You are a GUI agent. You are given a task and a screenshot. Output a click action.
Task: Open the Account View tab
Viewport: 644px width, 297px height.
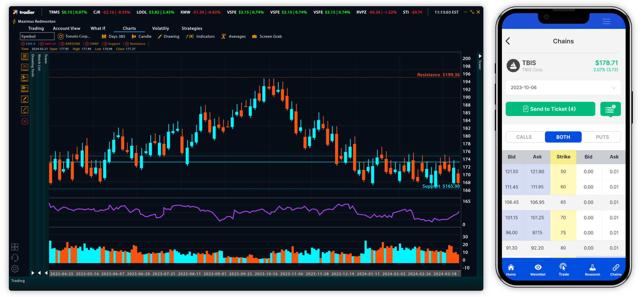[67, 28]
